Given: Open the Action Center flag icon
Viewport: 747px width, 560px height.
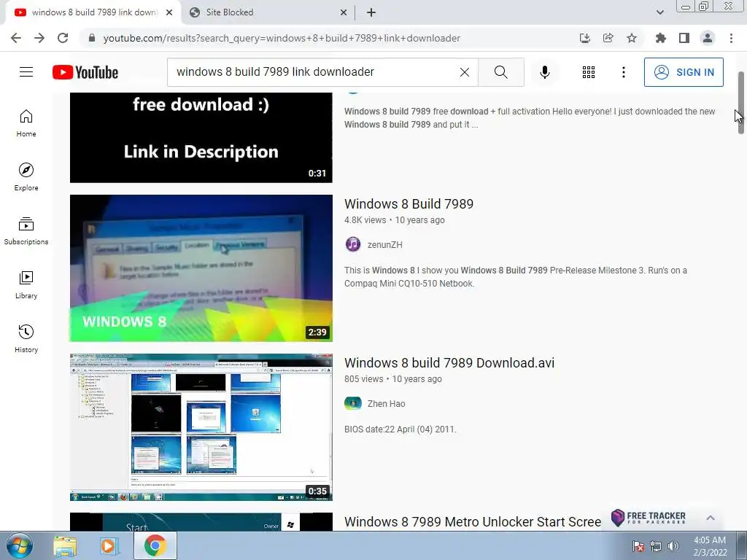Looking at the screenshot, I should 638,546.
